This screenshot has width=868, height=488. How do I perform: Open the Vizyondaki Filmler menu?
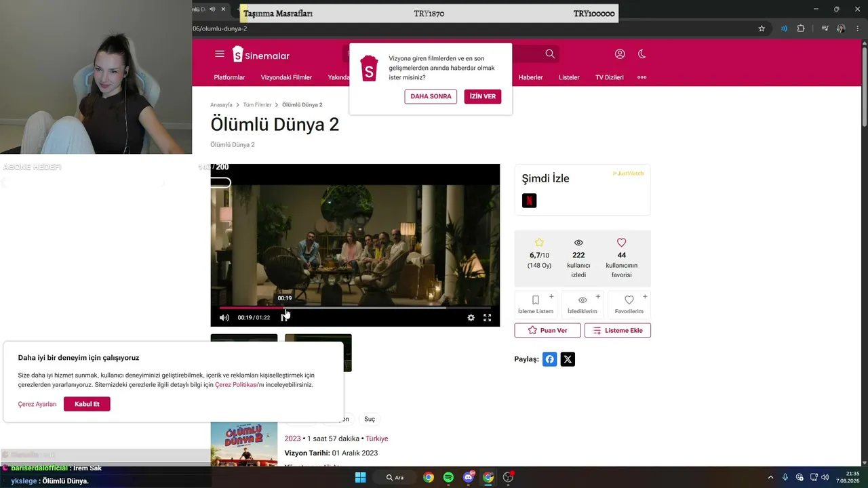(x=286, y=77)
